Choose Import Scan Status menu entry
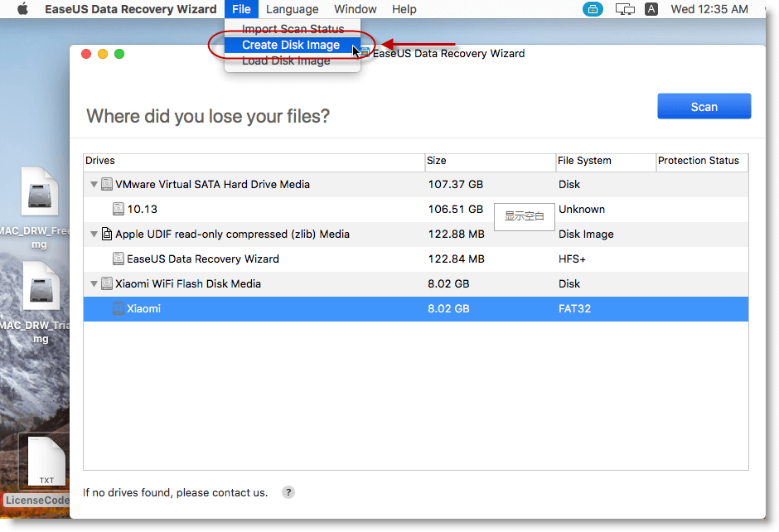 292,29
